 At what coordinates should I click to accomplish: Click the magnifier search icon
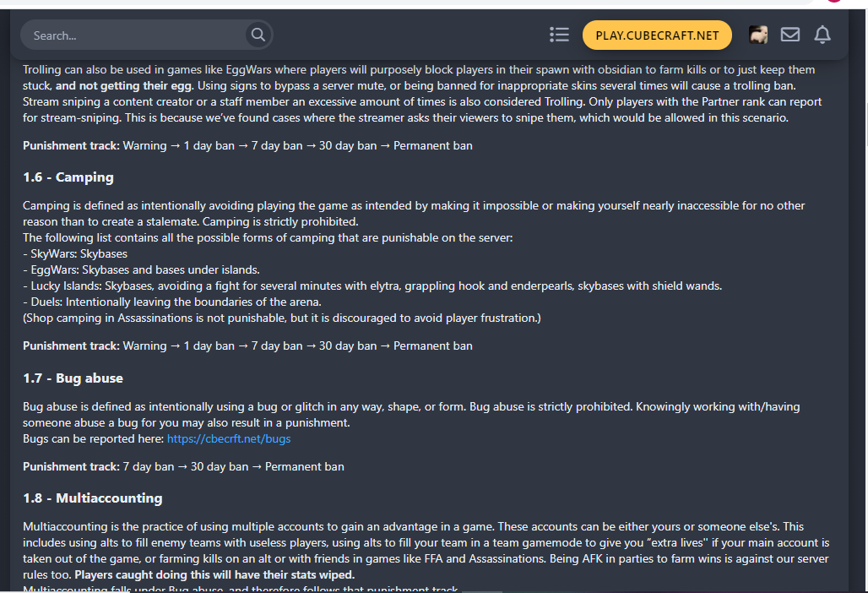click(258, 35)
